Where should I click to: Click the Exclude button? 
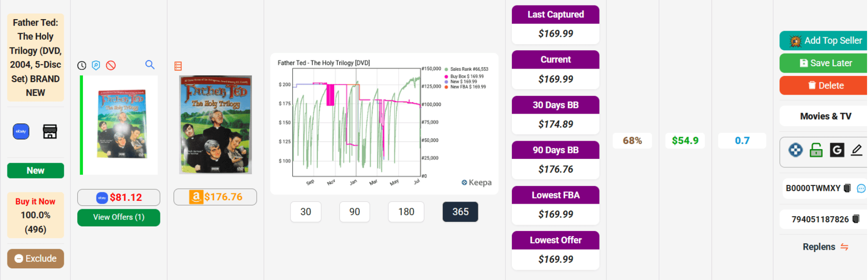(35, 259)
